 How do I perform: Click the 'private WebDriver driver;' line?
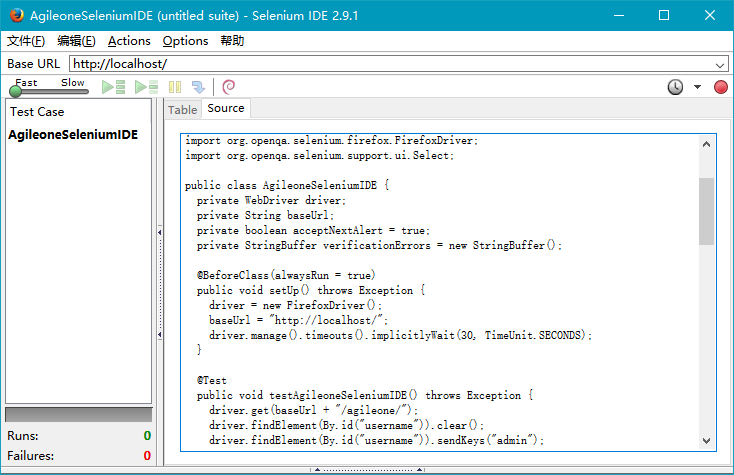point(272,200)
